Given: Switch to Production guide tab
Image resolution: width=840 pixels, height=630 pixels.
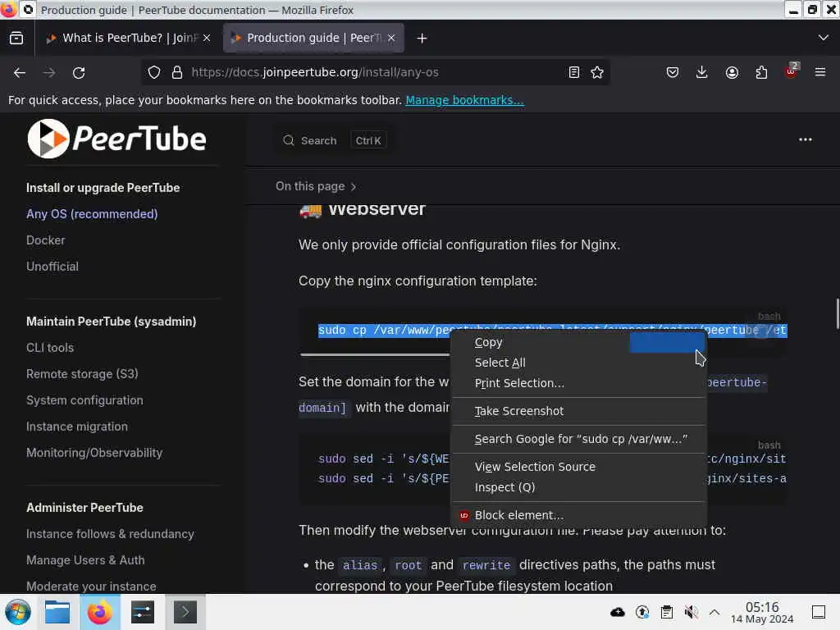Looking at the screenshot, I should pos(313,38).
